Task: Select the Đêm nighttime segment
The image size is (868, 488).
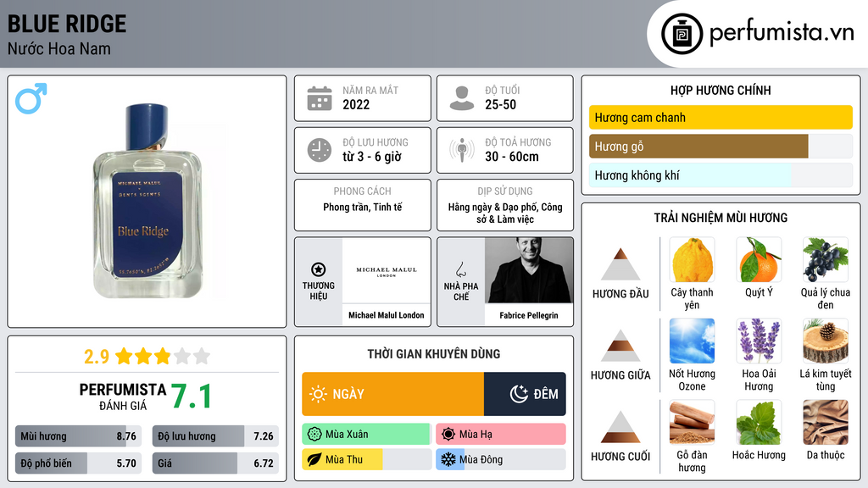Action: pos(525,394)
